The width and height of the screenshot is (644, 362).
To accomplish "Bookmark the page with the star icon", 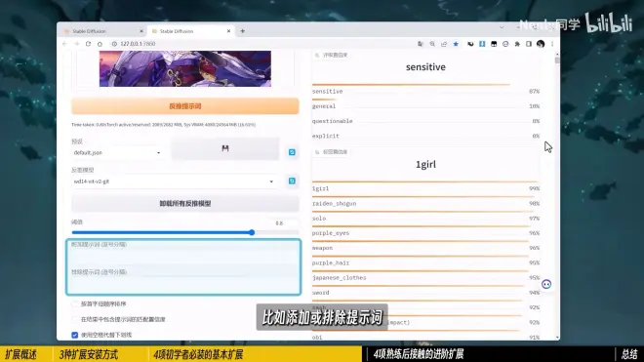I will [456, 44].
